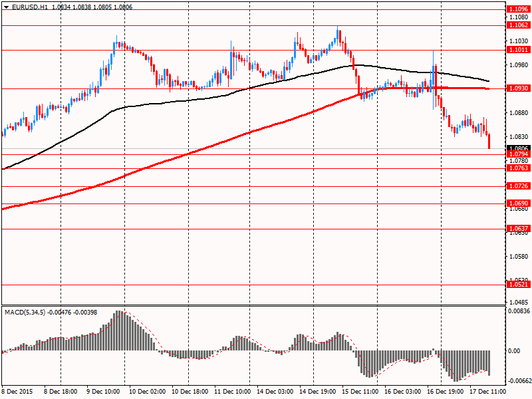Viewport: 532px width, 399px height.
Task: Click the MACD scale value 0.00836
Action: point(519,311)
